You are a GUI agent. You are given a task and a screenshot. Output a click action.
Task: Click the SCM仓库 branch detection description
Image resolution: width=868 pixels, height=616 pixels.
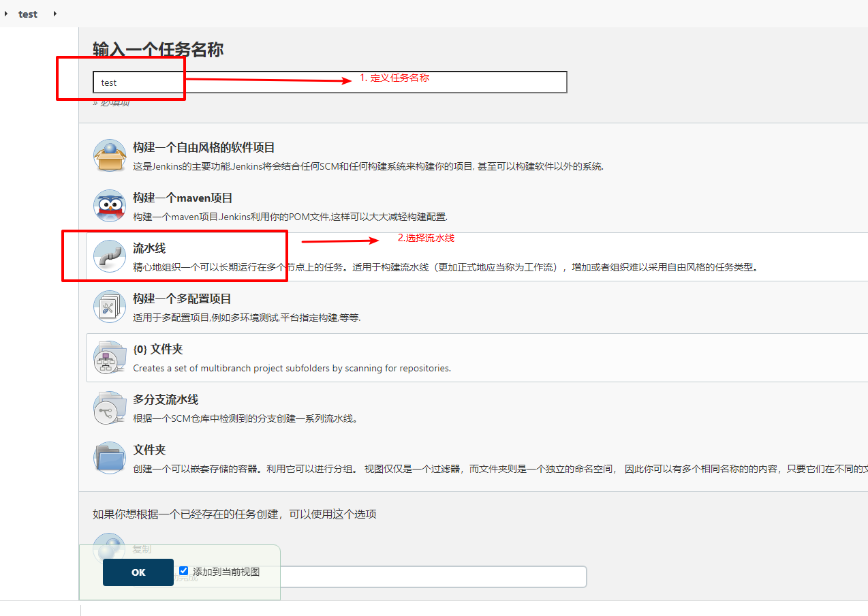point(245,418)
